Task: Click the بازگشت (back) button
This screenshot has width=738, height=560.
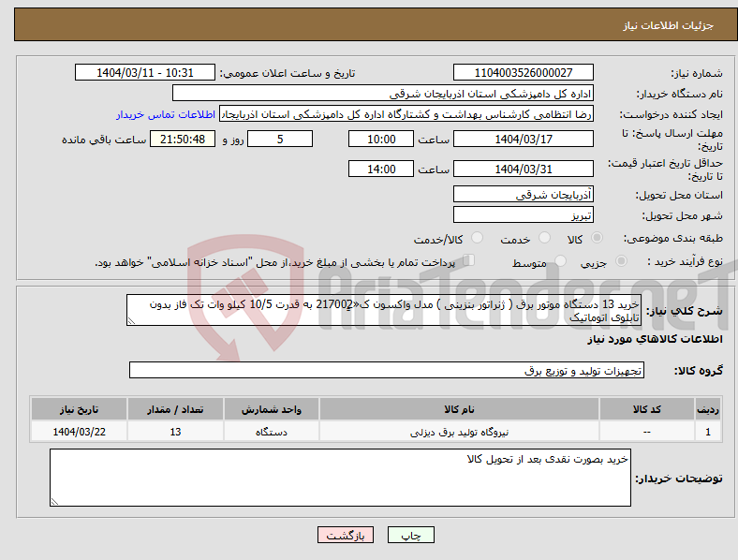Action: point(346,535)
